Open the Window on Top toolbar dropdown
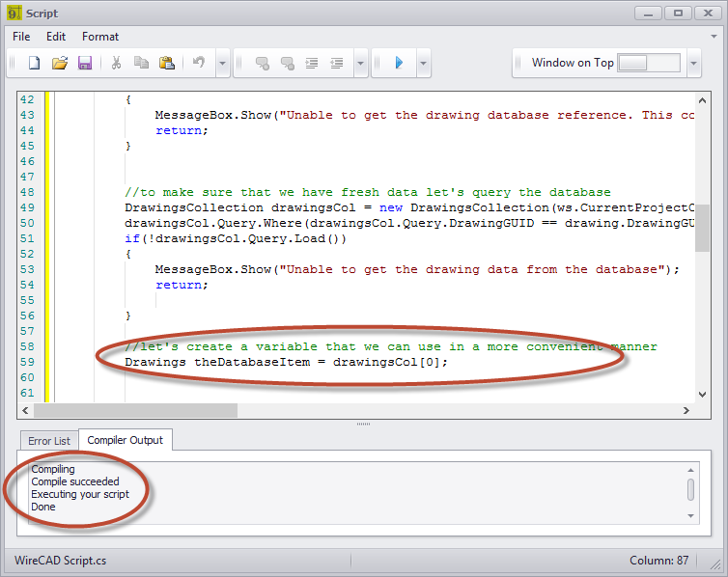The height and width of the screenshot is (577, 728). click(693, 63)
